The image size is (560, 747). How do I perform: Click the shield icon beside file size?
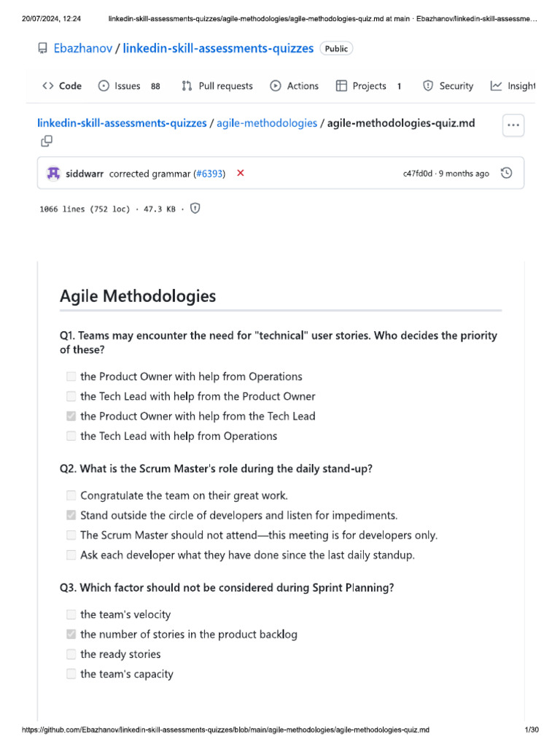(x=195, y=209)
